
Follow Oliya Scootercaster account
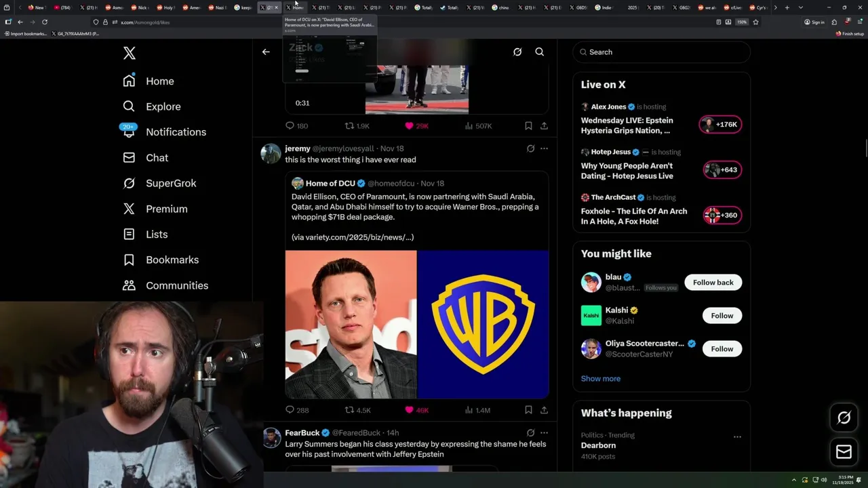[722, 349]
